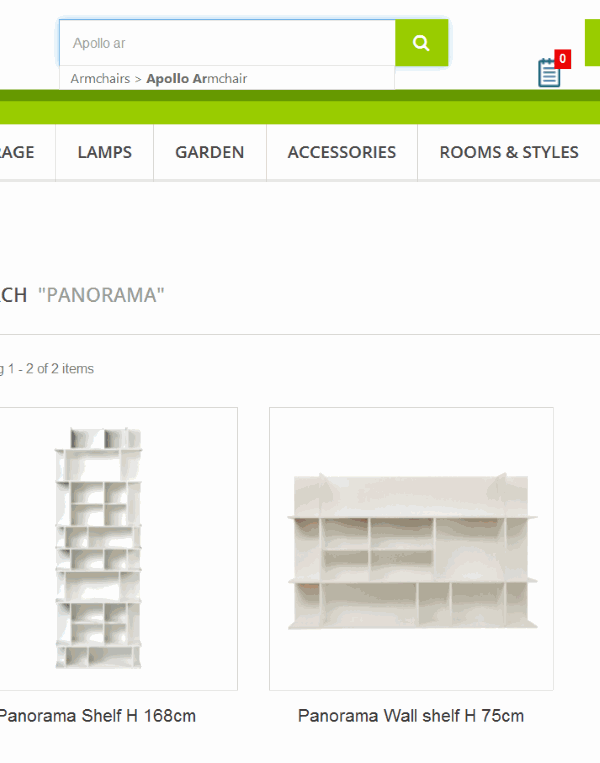Viewport: 600px width, 763px height.
Task: Click the red zero counter badge
Action: 563,59
